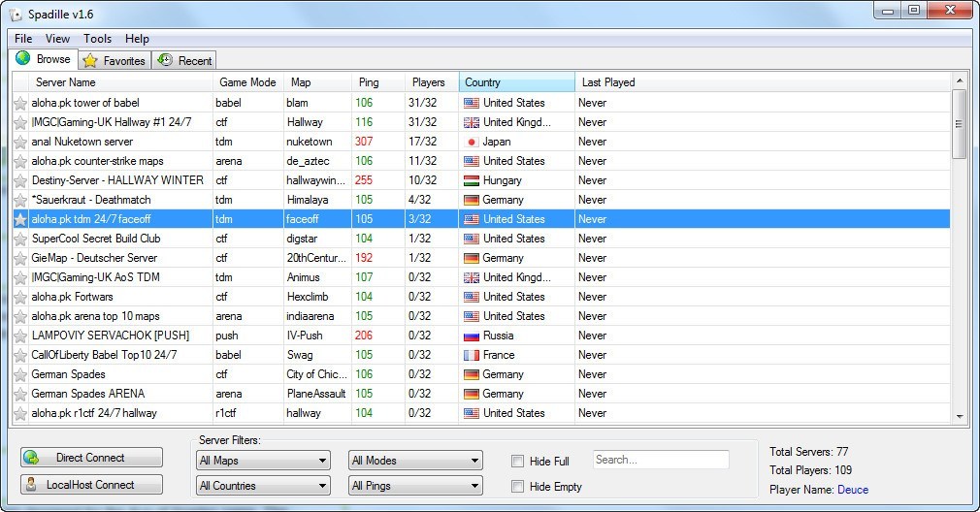Select game mode cell 'r1ctf'
This screenshot has height=512, width=980.
coord(226,413)
